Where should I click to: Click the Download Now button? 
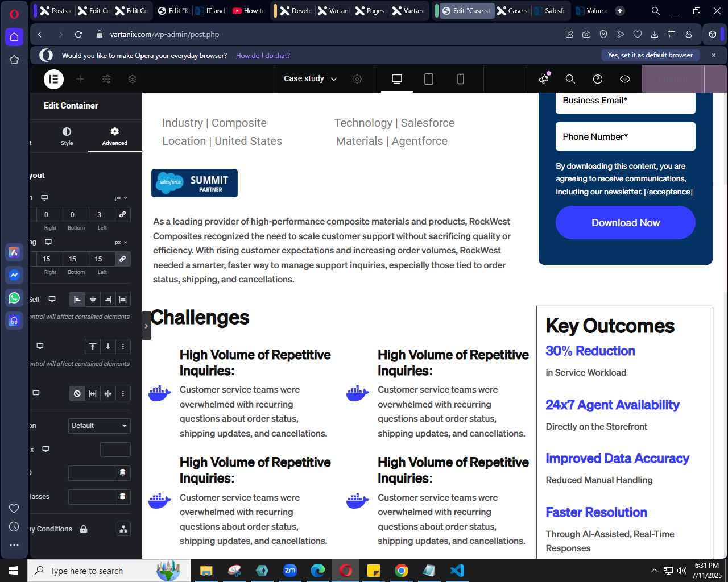coord(626,223)
